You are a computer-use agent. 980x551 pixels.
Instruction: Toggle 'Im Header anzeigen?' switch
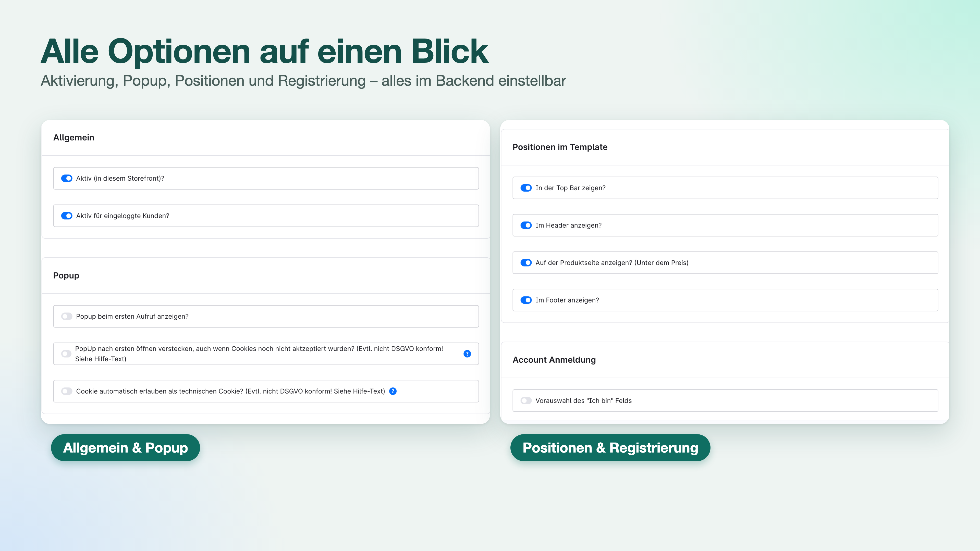pyautogui.click(x=526, y=225)
